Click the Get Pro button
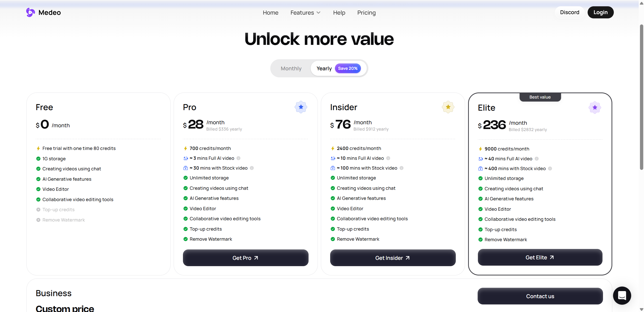Screen dimensions: 644x312 tap(245, 258)
